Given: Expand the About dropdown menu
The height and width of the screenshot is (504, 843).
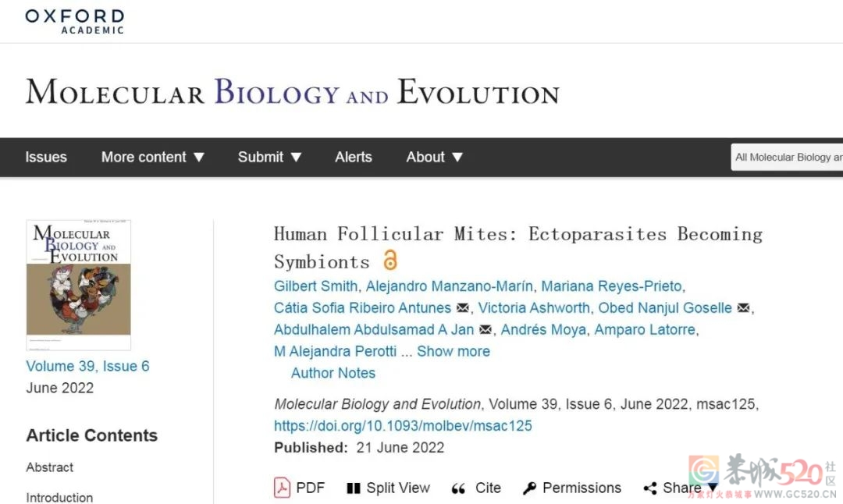Looking at the screenshot, I should tap(435, 157).
